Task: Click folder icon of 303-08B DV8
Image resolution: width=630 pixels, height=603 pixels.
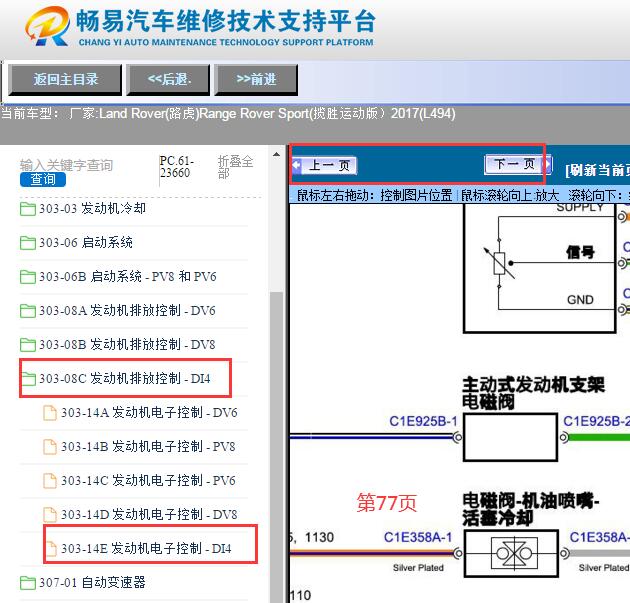Action: point(27,345)
